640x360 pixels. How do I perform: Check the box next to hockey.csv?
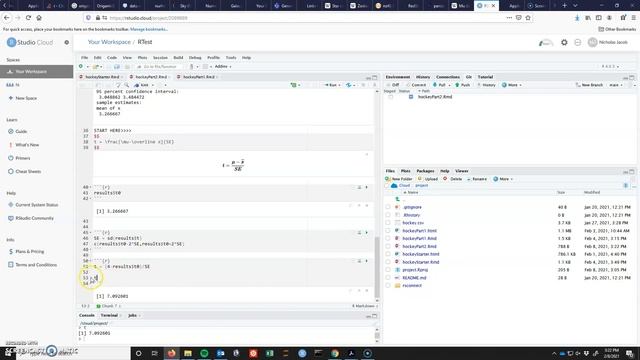click(388, 223)
